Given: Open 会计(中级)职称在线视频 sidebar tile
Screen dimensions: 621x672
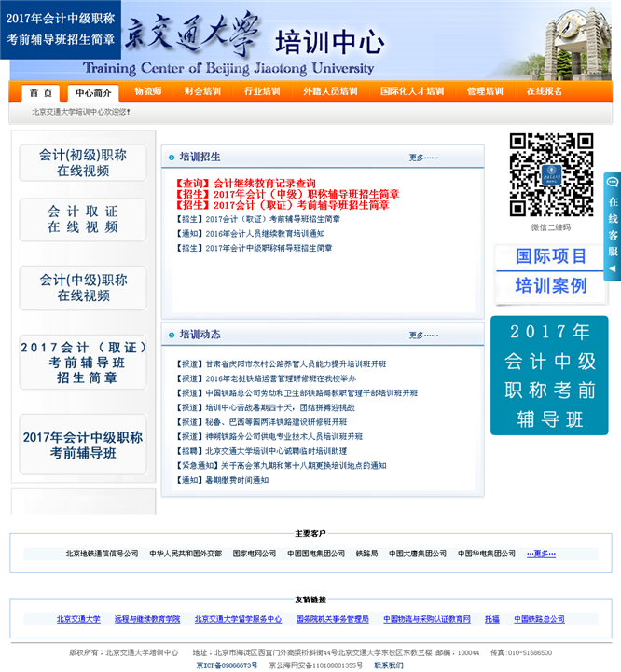Looking at the screenshot, I should pos(83,288).
